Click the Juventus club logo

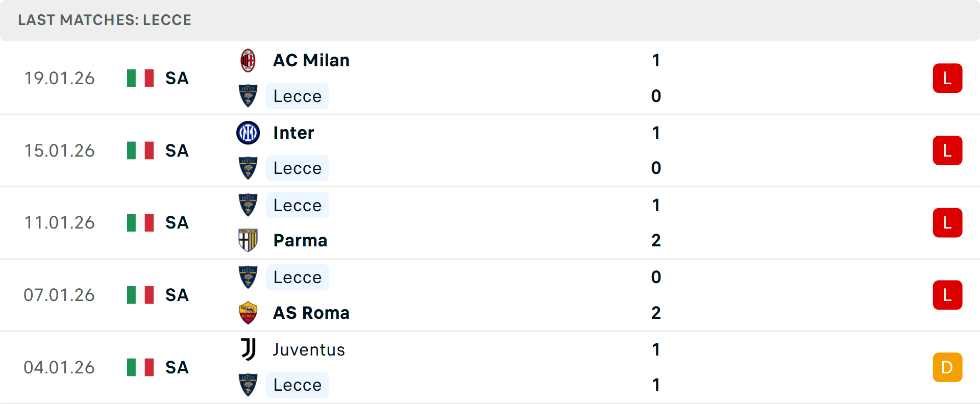pyautogui.click(x=248, y=349)
